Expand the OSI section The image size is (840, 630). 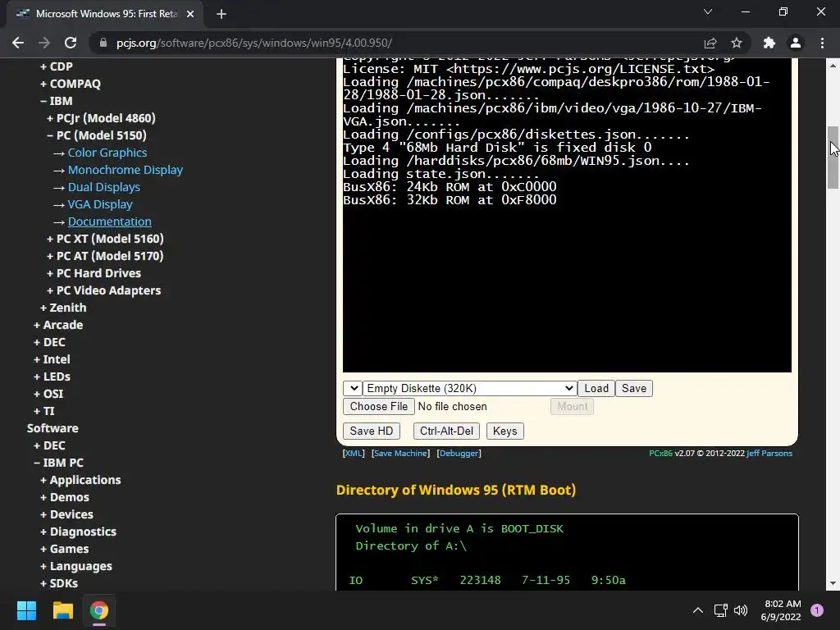tap(48, 394)
